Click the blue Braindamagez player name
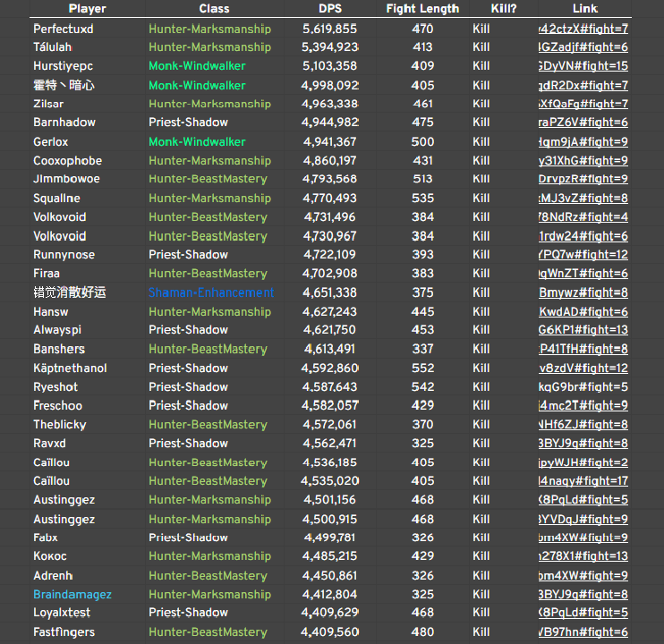664x644 pixels. click(x=72, y=595)
